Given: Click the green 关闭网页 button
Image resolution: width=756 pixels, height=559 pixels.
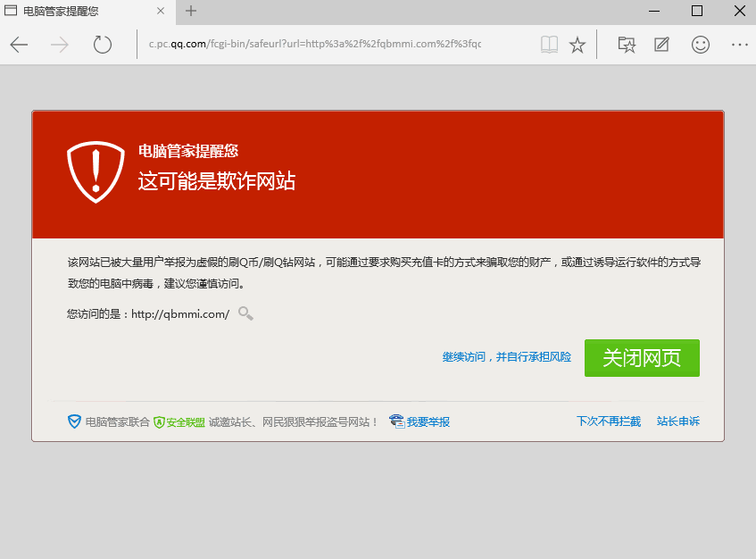Looking at the screenshot, I should pyautogui.click(x=642, y=358).
